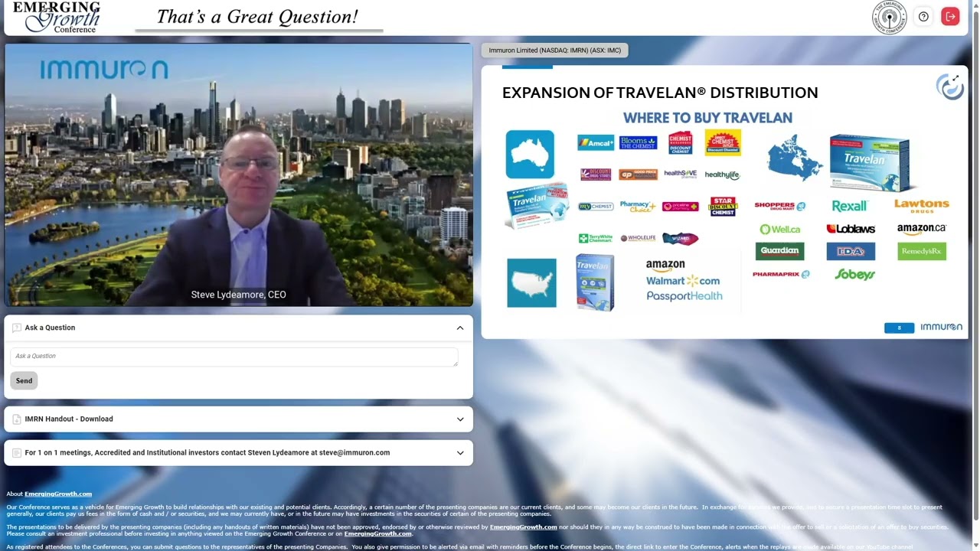Send the typed question

click(x=24, y=380)
